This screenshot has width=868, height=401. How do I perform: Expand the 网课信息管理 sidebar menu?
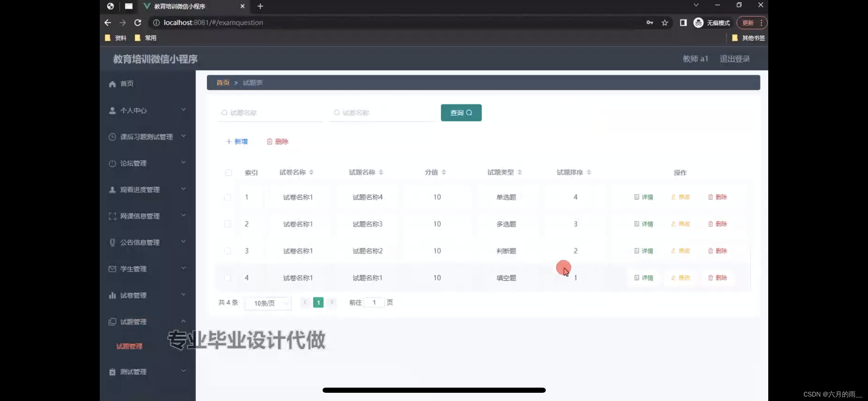(x=147, y=216)
